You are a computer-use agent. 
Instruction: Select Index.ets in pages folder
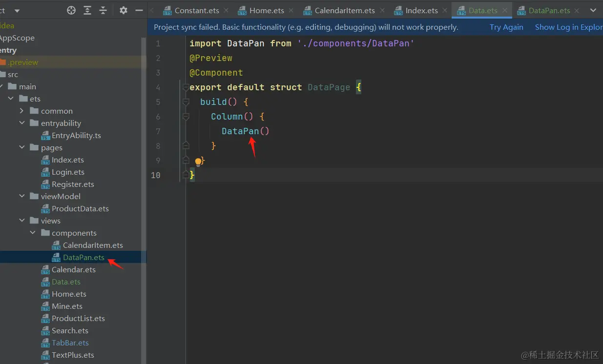pos(68,160)
